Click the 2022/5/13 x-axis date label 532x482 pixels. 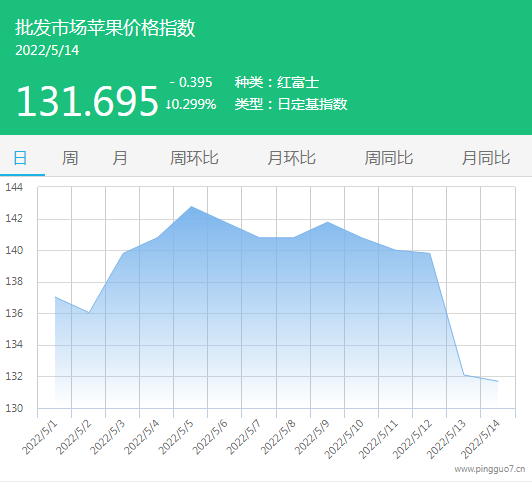[x=446, y=439]
